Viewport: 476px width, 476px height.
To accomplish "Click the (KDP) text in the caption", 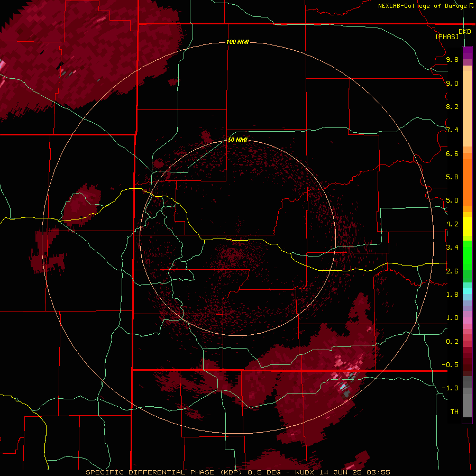I will click(231, 472).
